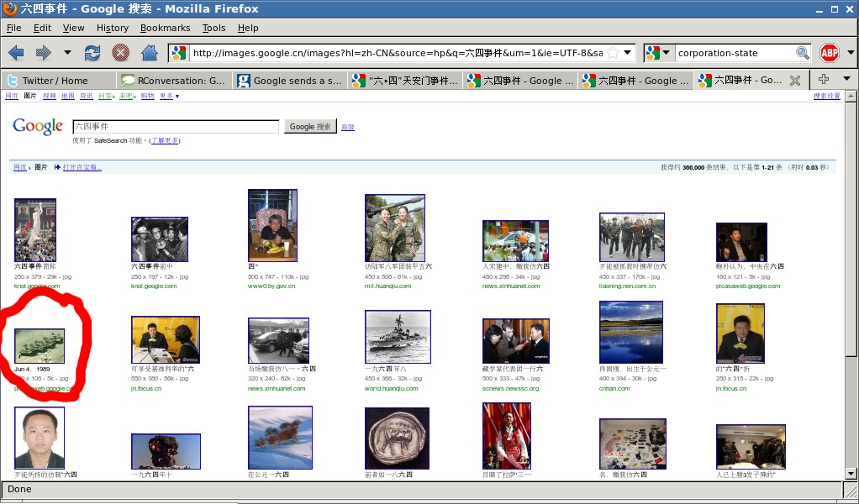Open the Help menu
859x504 pixels.
(248, 28)
